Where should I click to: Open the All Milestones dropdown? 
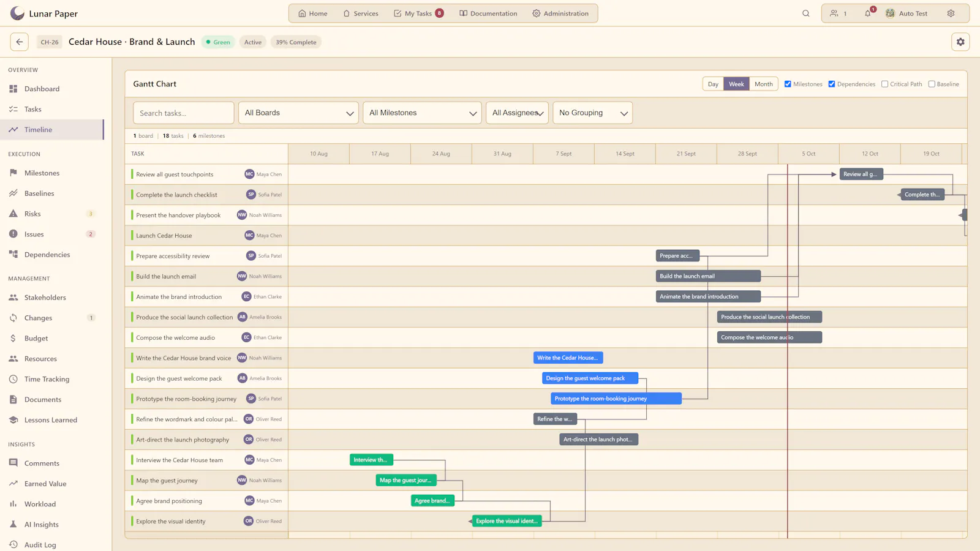[422, 113]
